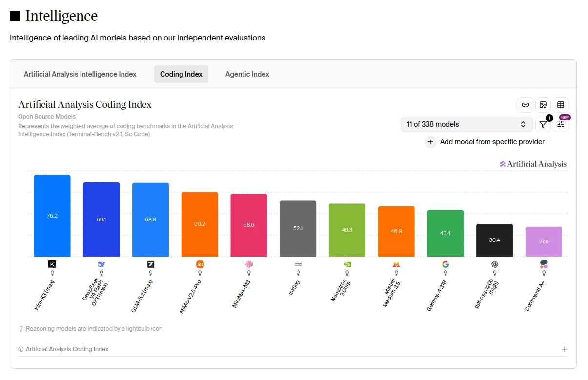588x380 pixels.
Task: Click the Kimi K3 logo icon
Action: point(52,264)
